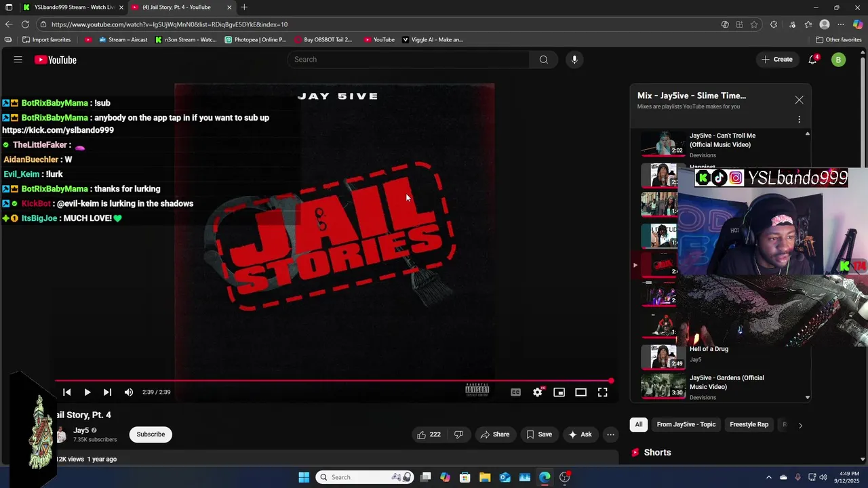The image size is (868, 488).
Task: Open the Mix playlist options menu
Action: [x=799, y=119]
